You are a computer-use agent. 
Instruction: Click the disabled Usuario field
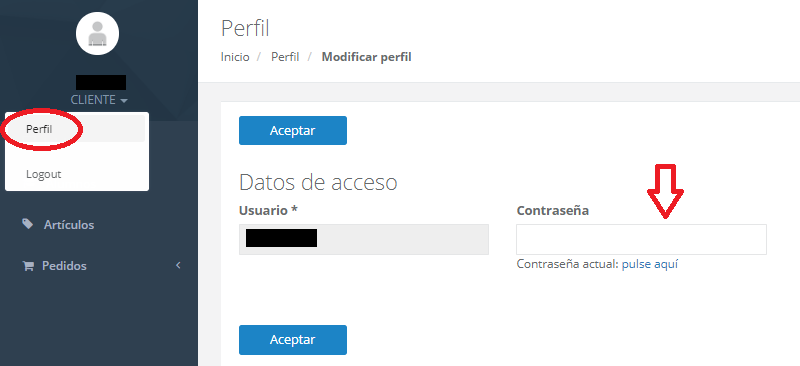(364, 239)
